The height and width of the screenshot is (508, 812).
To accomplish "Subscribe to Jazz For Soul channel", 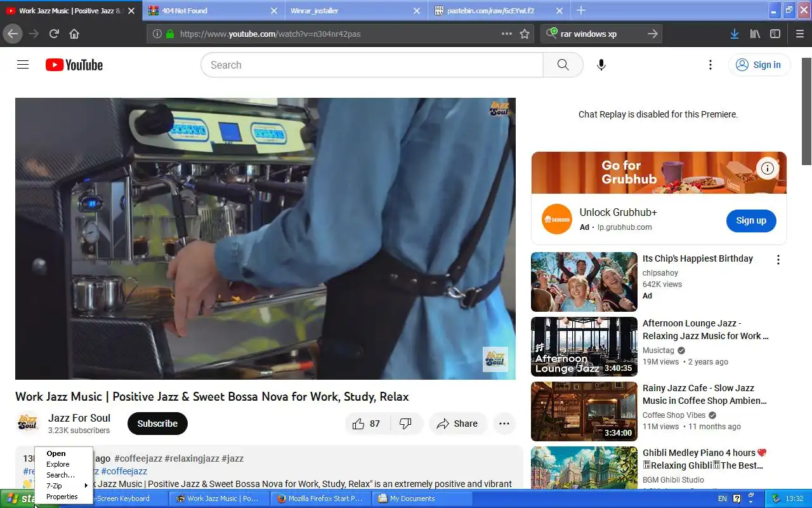I will point(157,424).
